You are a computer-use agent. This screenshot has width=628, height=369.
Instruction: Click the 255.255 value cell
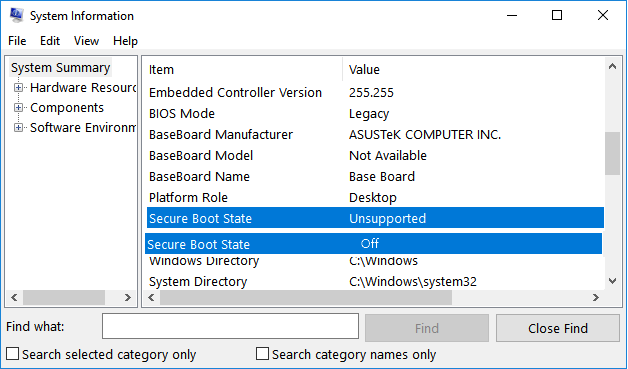coord(371,93)
